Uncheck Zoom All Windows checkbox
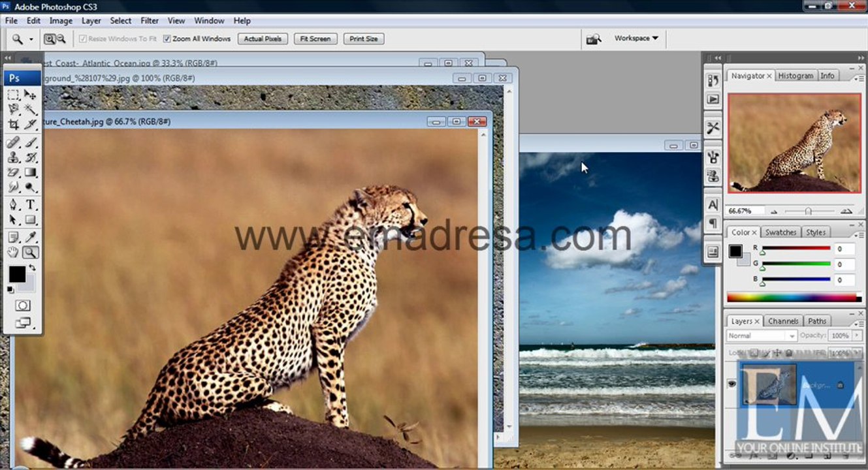This screenshot has height=470, width=868. [x=167, y=39]
